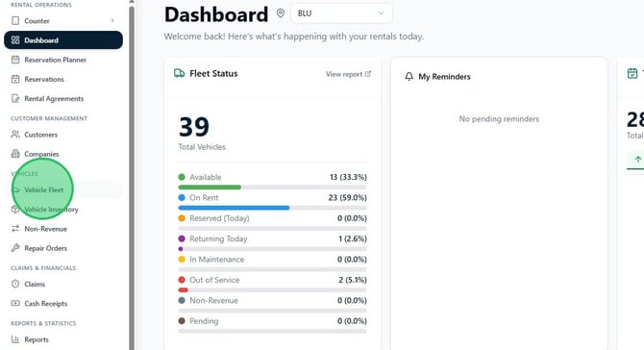Click the calendar check icon on the partial card
Image resolution: width=644 pixels, height=350 pixels.
pyautogui.click(x=632, y=73)
